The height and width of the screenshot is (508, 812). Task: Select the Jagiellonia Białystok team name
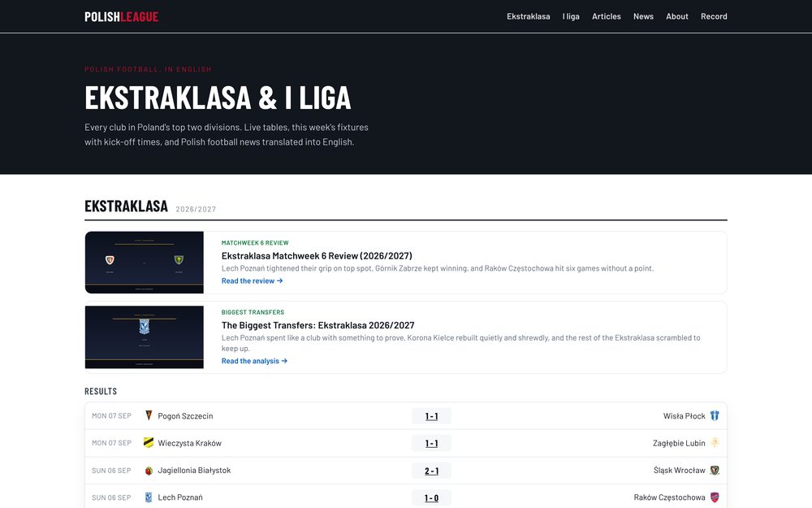tap(194, 470)
